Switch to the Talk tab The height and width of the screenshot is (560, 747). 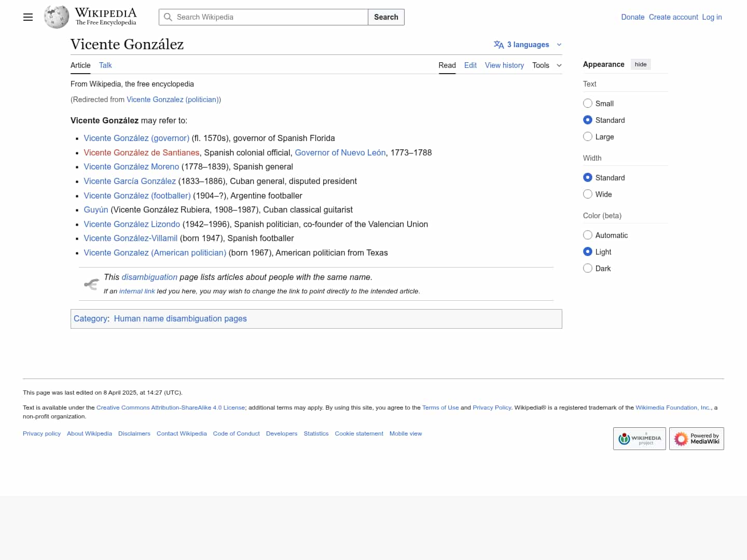105,65
